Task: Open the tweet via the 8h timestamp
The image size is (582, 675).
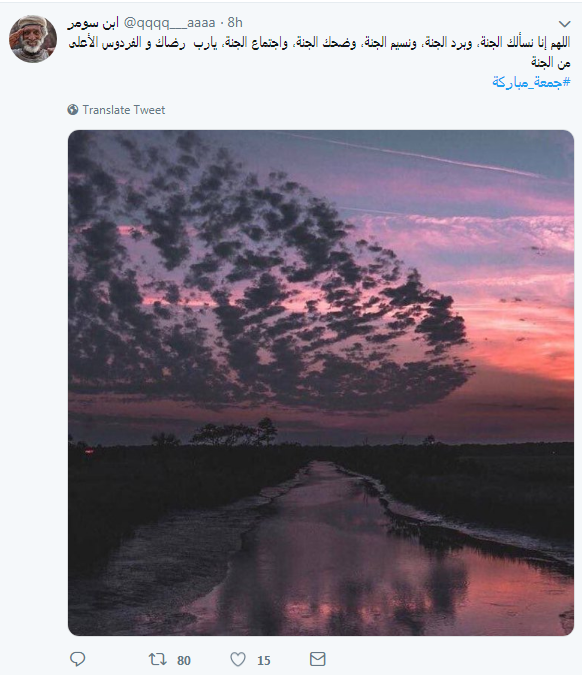Action: (235, 22)
